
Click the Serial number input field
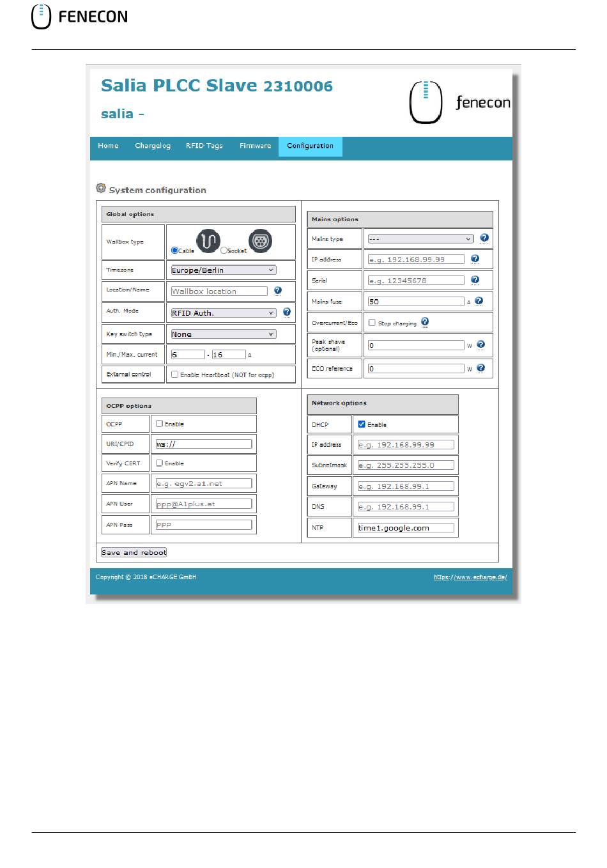[x=416, y=281]
